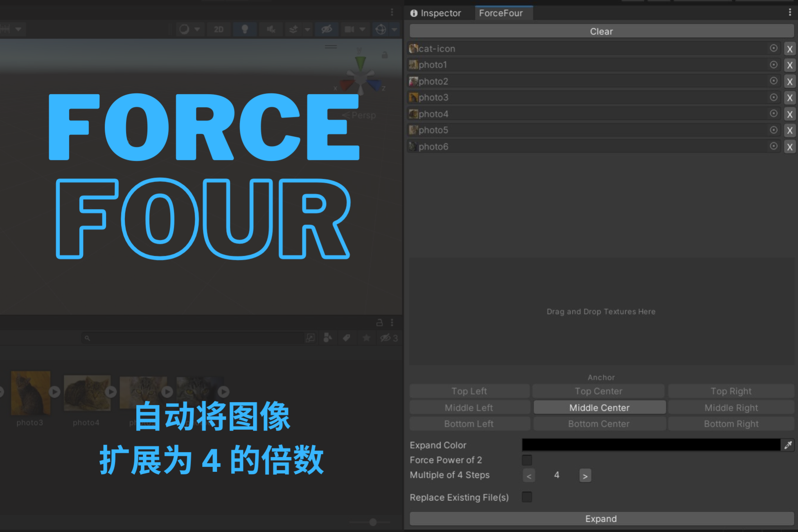Remove photo4 with its X button

click(x=790, y=114)
